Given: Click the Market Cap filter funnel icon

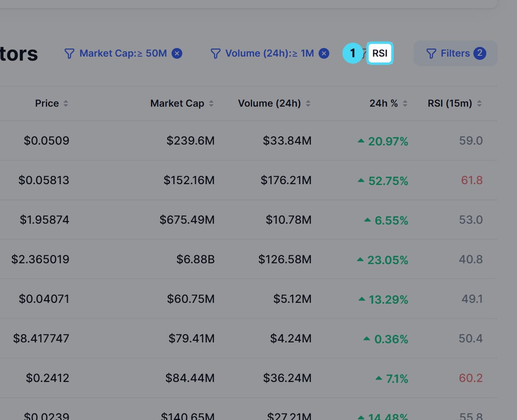Looking at the screenshot, I should click(69, 53).
